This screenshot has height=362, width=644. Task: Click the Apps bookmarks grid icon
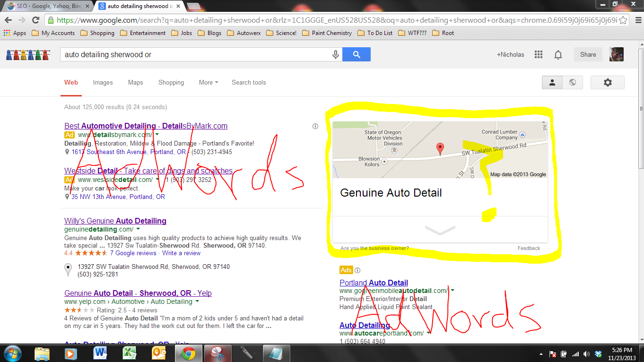pyautogui.click(x=7, y=33)
